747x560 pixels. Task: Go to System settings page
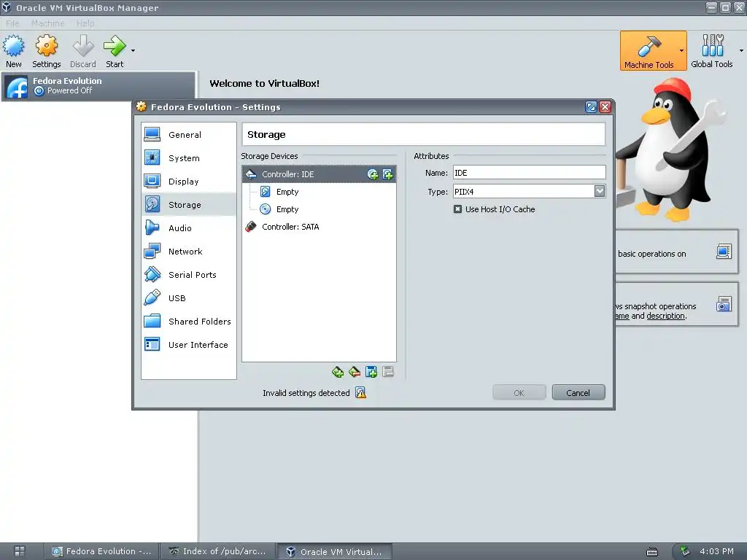pos(189,158)
